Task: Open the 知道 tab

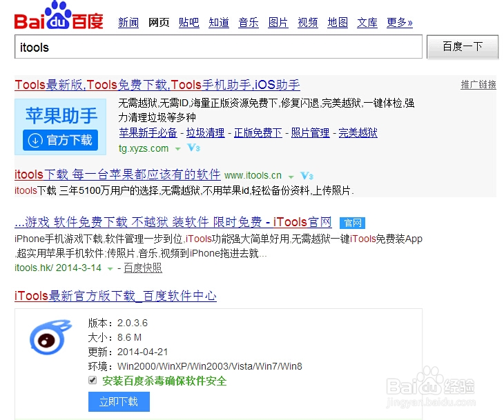Action: coord(219,23)
